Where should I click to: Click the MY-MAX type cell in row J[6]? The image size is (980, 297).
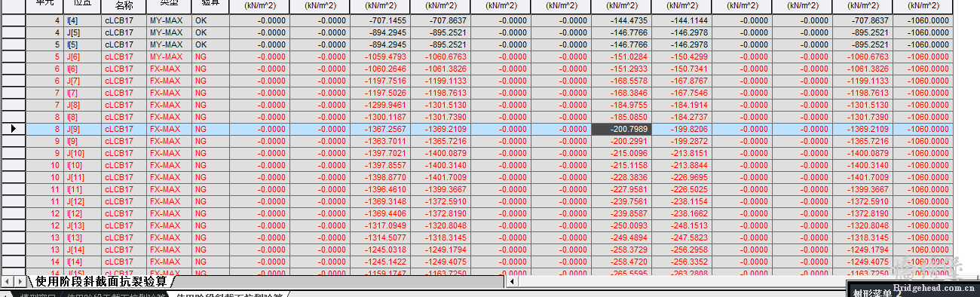click(x=170, y=57)
